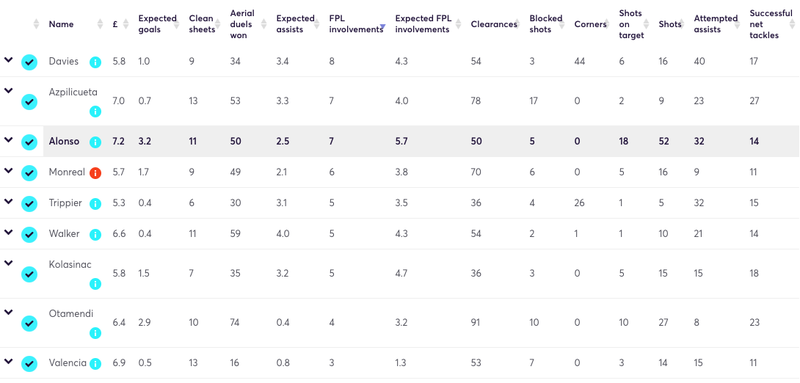
Task: Sort by Clearances column header
Action: tap(493, 24)
